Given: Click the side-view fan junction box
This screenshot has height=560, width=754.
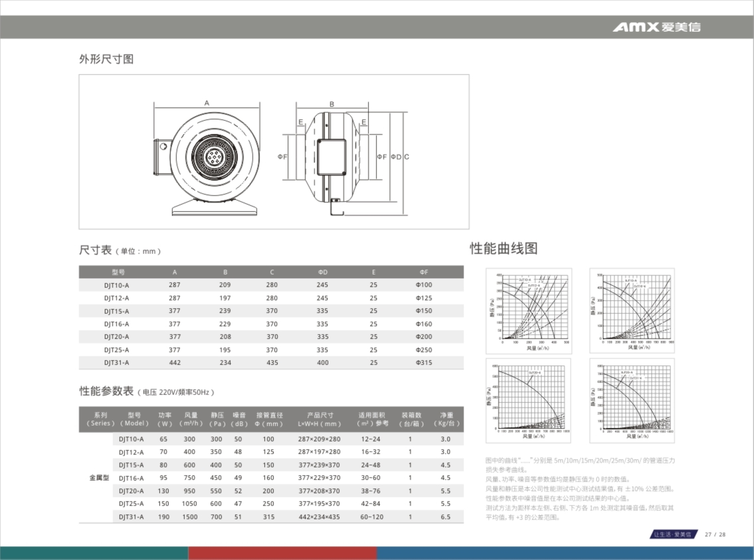Looking at the screenshot, I should pos(331,157).
